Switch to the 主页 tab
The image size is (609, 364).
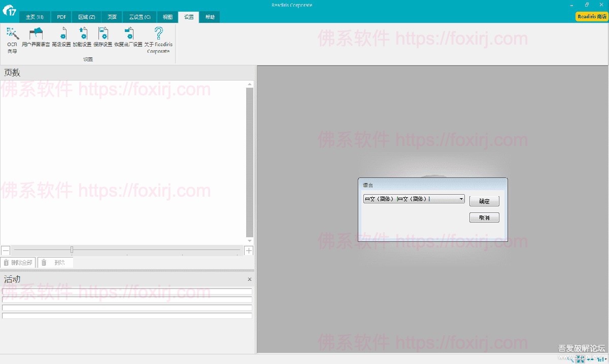pos(35,17)
